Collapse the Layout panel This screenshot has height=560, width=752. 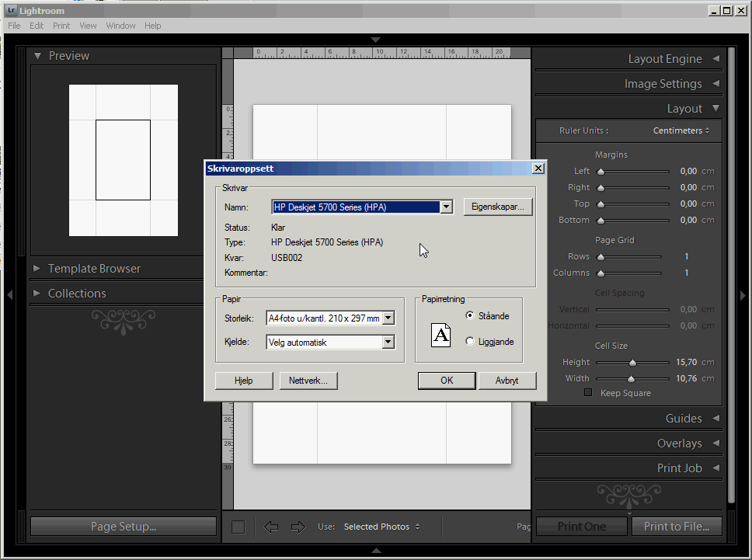716,109
